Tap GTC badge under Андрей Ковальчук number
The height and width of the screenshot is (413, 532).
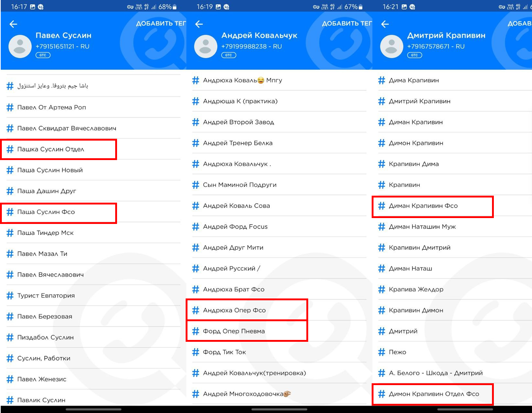pos(229,55)
